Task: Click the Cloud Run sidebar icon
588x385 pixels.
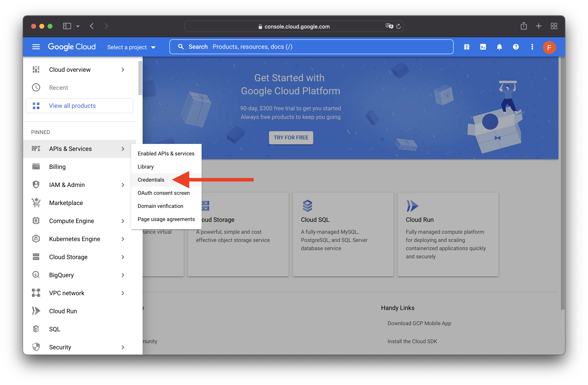Action: 36,311
